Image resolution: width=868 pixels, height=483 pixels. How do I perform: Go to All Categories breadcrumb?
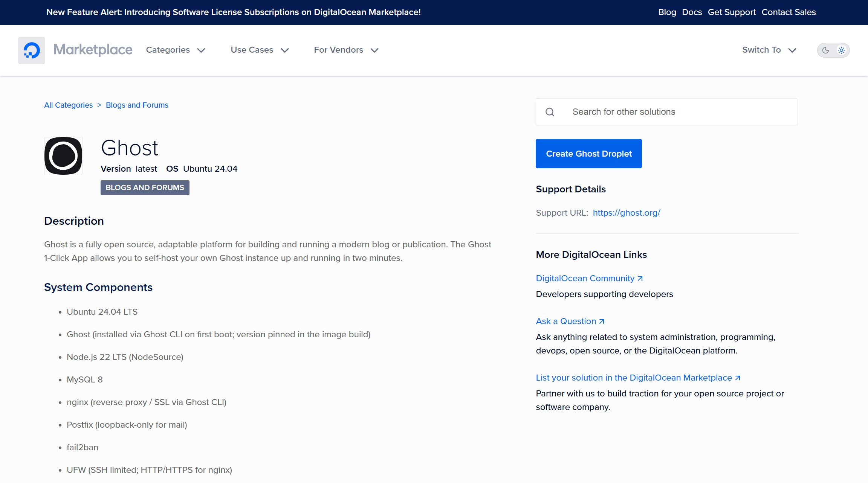69,105
